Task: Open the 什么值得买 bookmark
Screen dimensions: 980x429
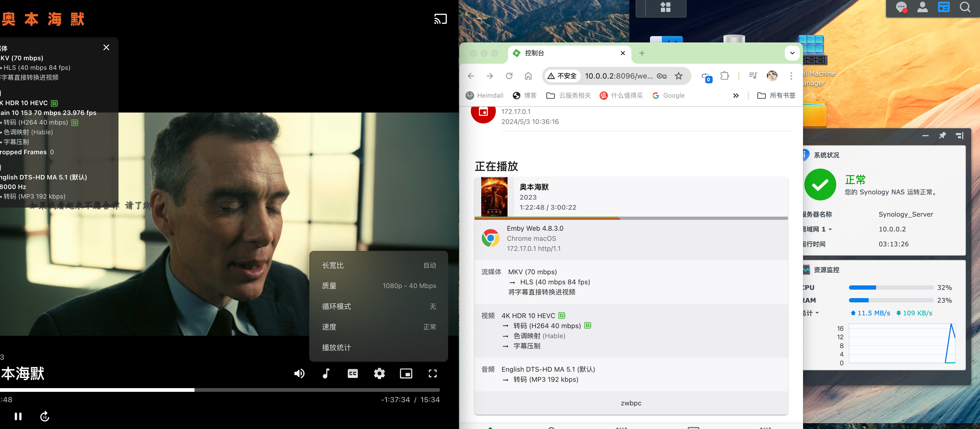Action: click(621, 96)
